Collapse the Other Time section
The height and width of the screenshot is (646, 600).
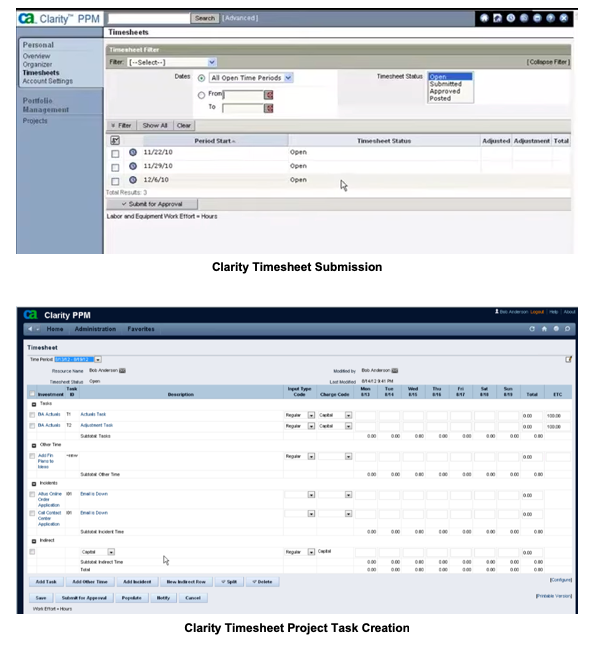pyautogui.click(x=34, y=445)
